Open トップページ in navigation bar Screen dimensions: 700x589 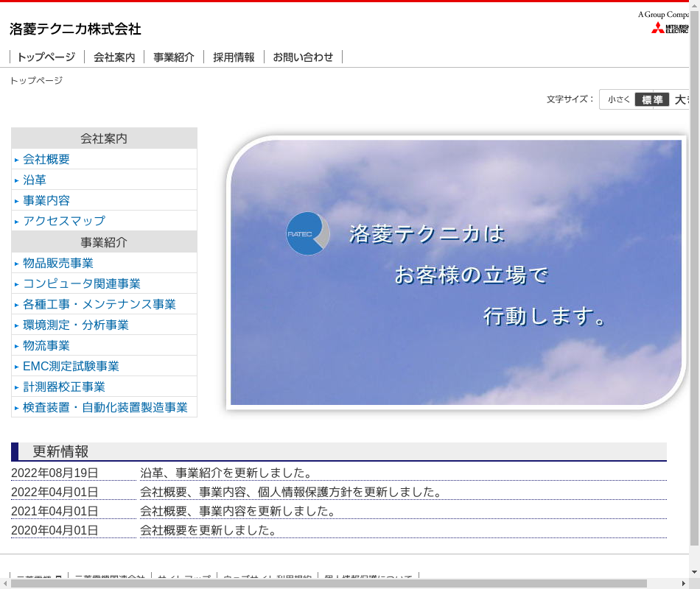pyautogui.click(x=46, y=57)
